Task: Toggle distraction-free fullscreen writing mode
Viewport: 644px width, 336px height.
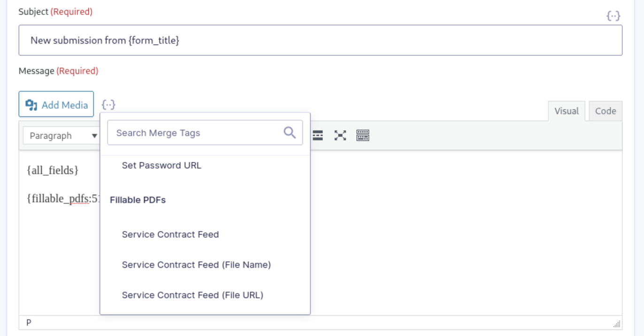Action: pyautogui.click(x=340, y=135)
